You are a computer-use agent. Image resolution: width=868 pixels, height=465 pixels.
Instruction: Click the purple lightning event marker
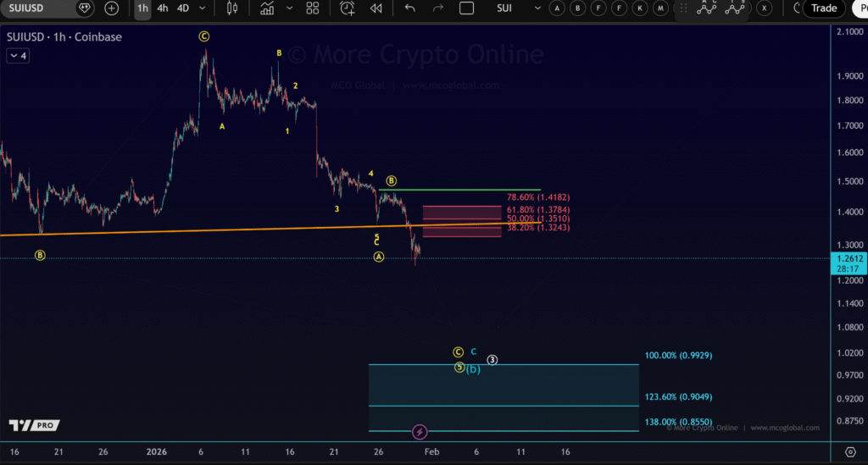pos(419,433)
